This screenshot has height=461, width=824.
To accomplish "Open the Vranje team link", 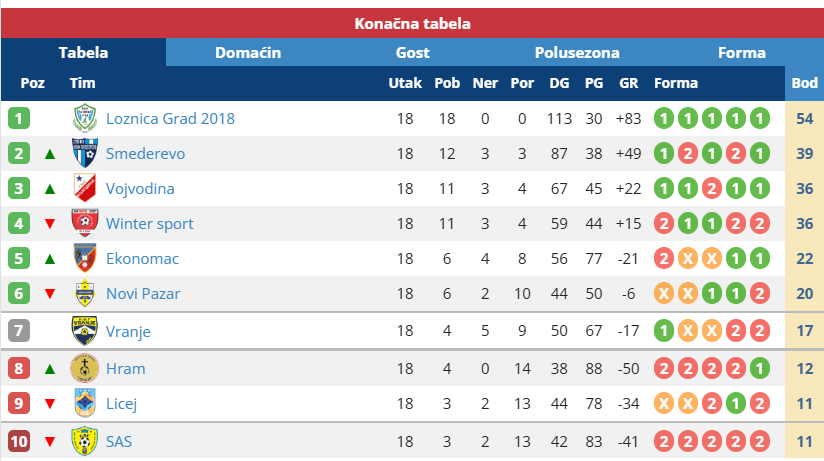I will [128, 331].
